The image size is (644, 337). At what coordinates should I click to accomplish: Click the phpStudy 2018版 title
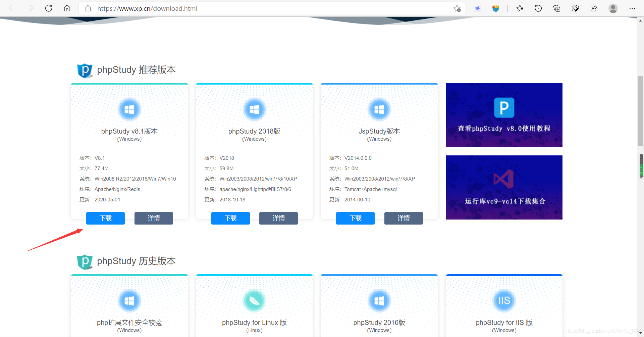[x=254, y=131]
